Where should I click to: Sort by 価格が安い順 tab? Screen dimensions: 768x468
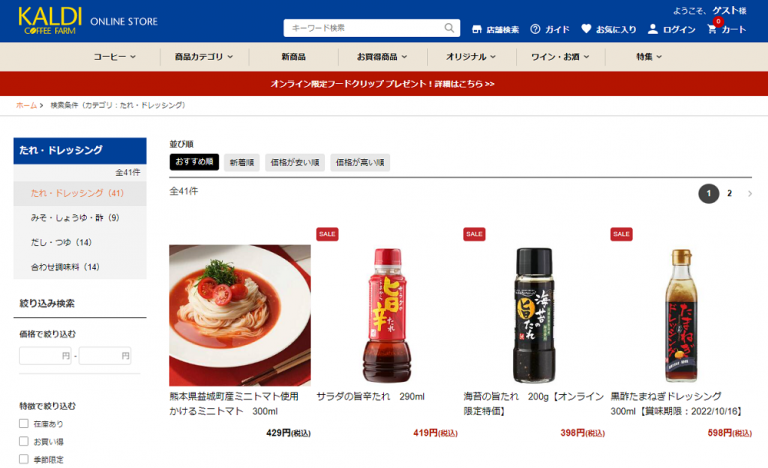click(295, 162)
